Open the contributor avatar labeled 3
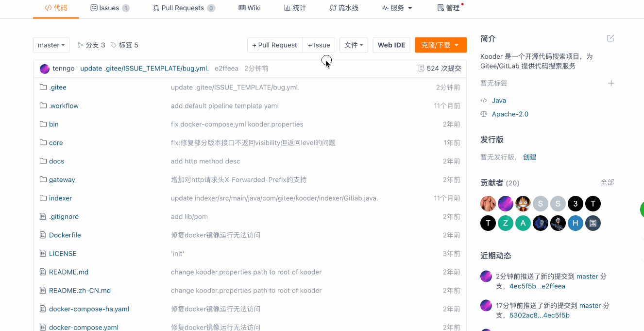This screenshot has width=644, height=331. pyautogui.click(x=576, y=204)
